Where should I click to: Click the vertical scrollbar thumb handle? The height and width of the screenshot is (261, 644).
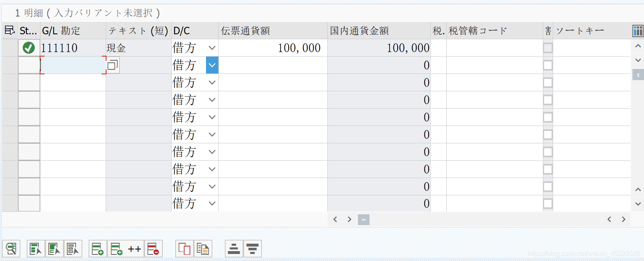[x=638, y=75]
